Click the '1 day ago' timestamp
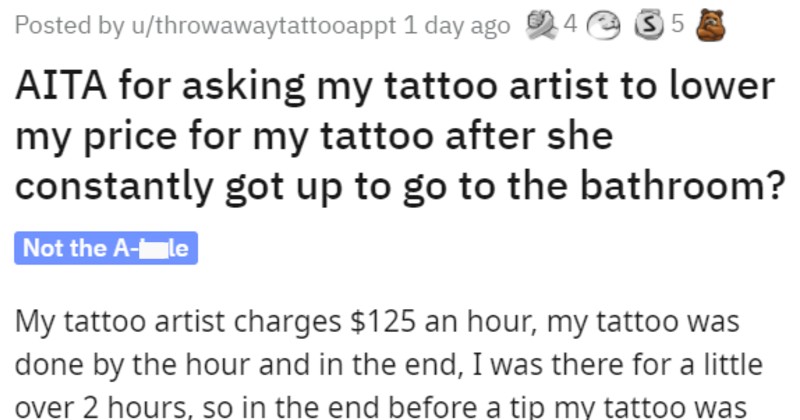This screenshot has width=800, height=420. (455, 27)
